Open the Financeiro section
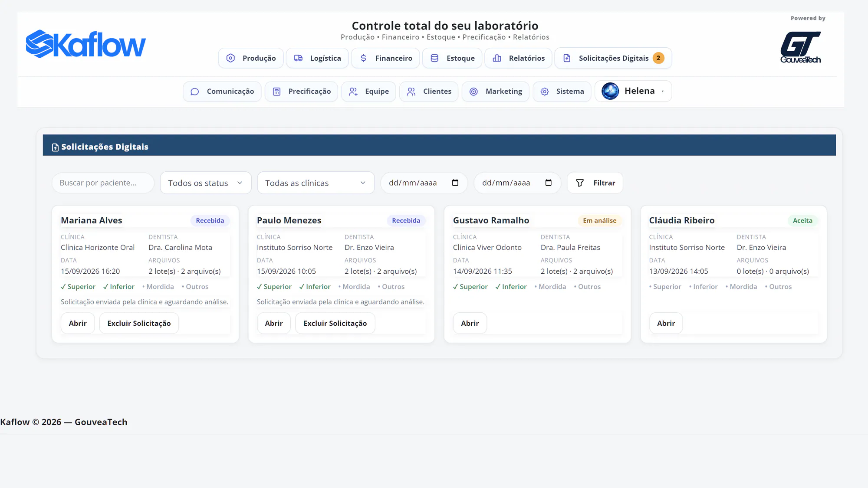Viewport: 868px width, 488px height. (385, 58)
